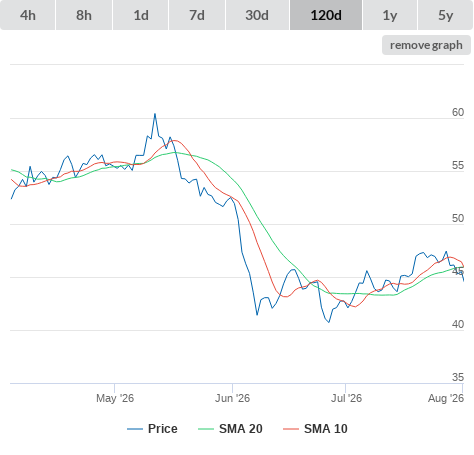The width and height of the screenshot is (474, 455).
Task: Toggle the Price series in legend
Action: 163,429
